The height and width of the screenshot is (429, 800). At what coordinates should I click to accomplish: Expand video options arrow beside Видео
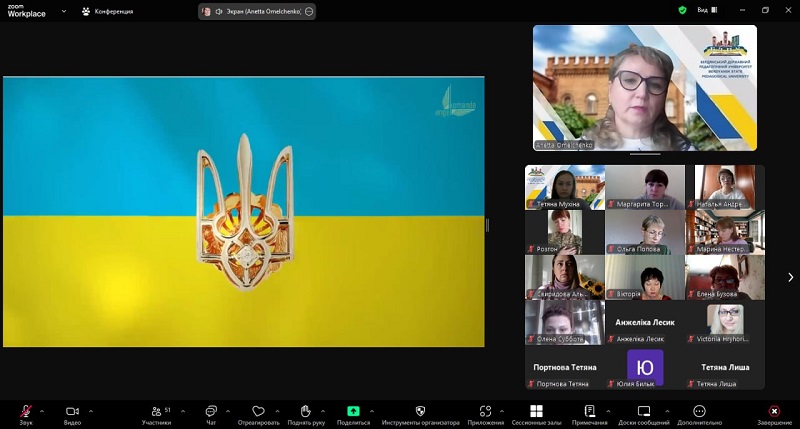click(x=91, y=411)
